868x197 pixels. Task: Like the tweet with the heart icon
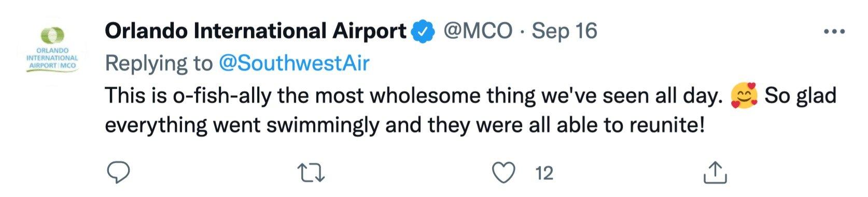[x=503, y=173]
